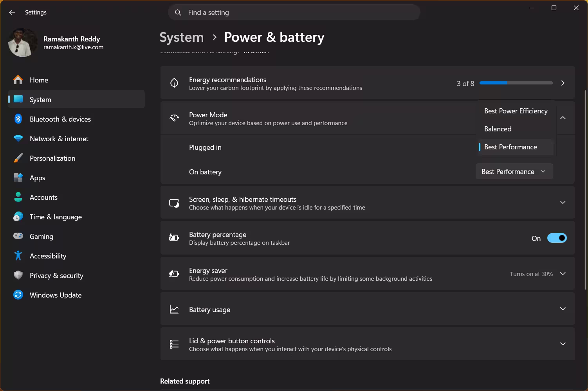The image size is (588, 391).
Task: Expand the Battery usage chevron
Action: click(x=563, y=309)
